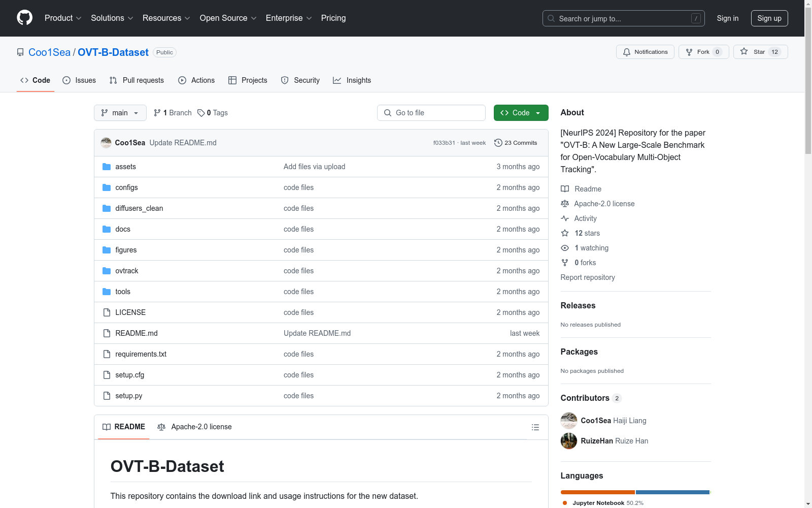Click the repository book icon beside Coo1Sea

tap(20, 52)
